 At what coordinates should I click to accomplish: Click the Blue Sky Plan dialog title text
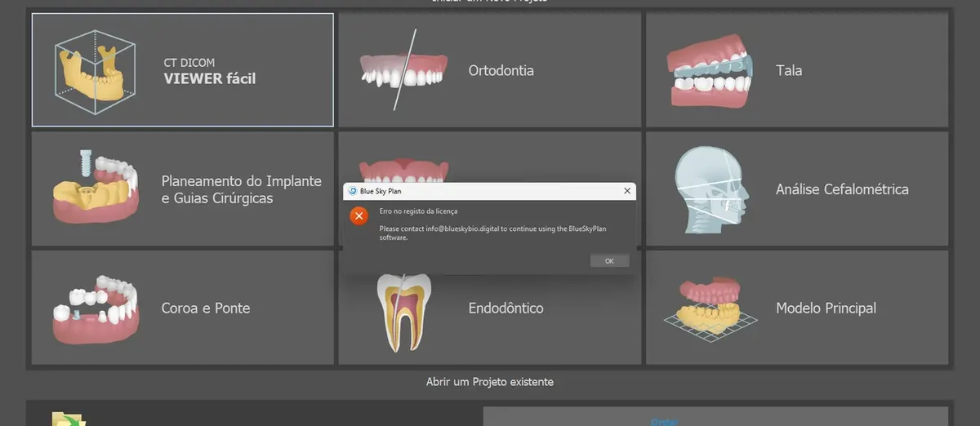click(x=381, y=191)
